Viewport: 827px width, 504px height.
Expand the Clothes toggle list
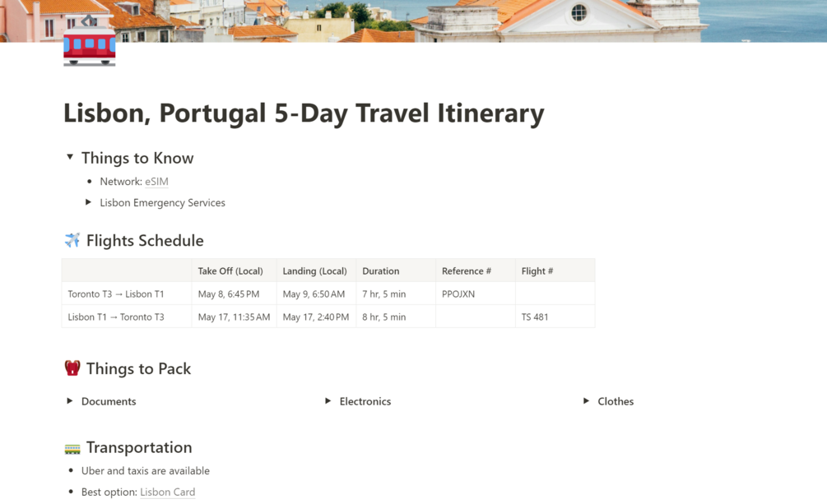click(586, 401)
